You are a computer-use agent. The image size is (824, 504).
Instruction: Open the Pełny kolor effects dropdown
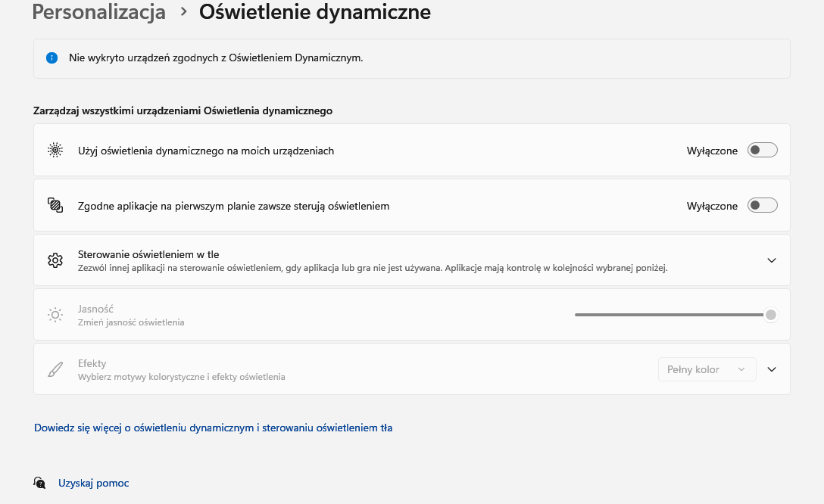click(707, 369)
